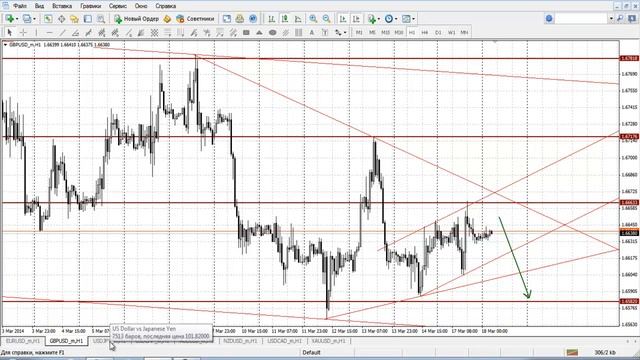Screen dimensions: 640x360
Task: Click the print chart icon
Action: 240,19
